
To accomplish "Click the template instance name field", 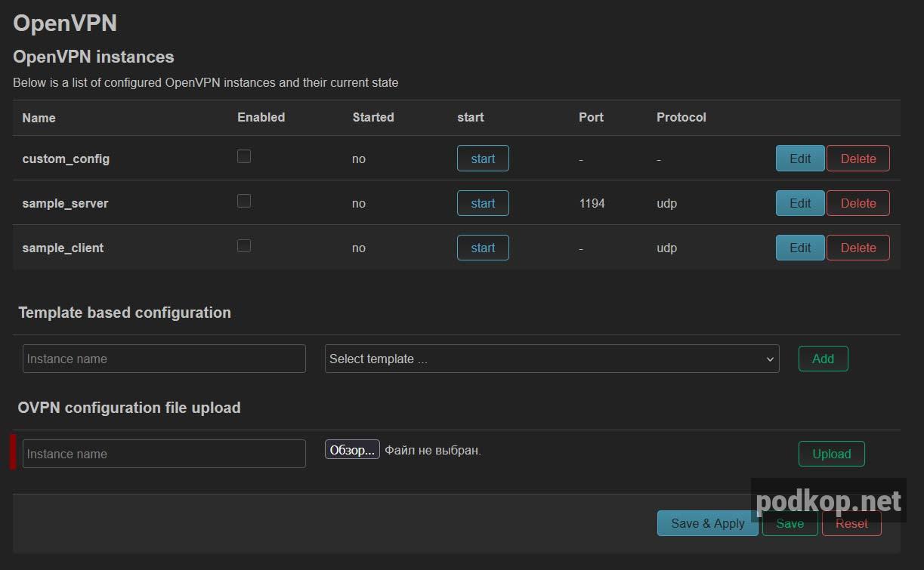I will [163, 359].
